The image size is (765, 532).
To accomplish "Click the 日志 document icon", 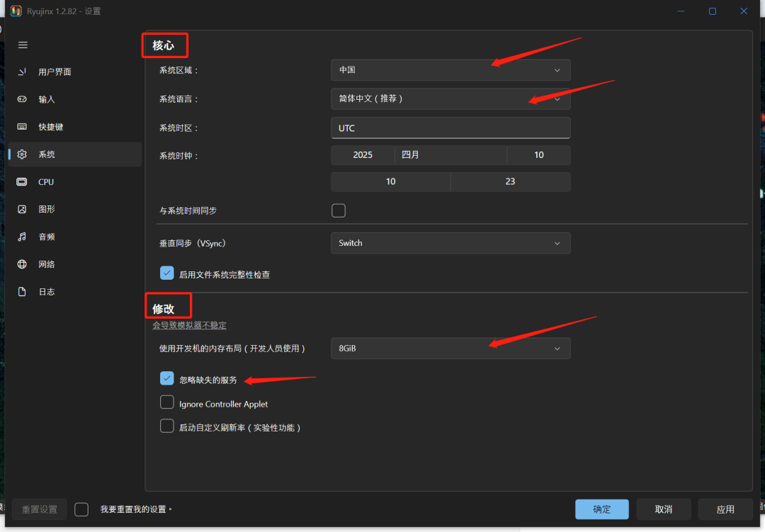I will [x=23, y=292].
